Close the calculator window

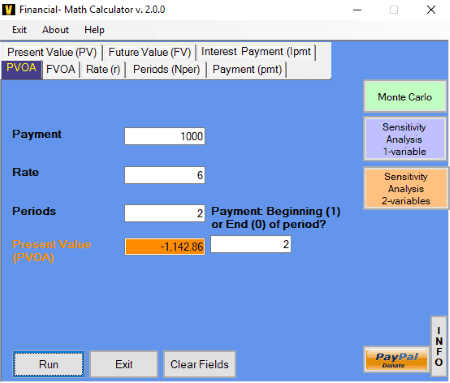[x=431, y=10]
